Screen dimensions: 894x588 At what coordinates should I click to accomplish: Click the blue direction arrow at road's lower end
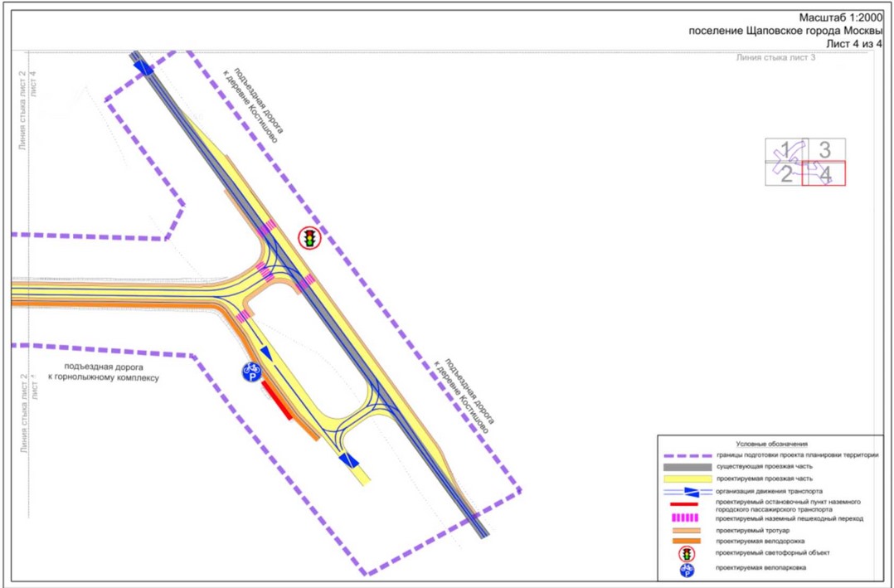coord(348,459)
